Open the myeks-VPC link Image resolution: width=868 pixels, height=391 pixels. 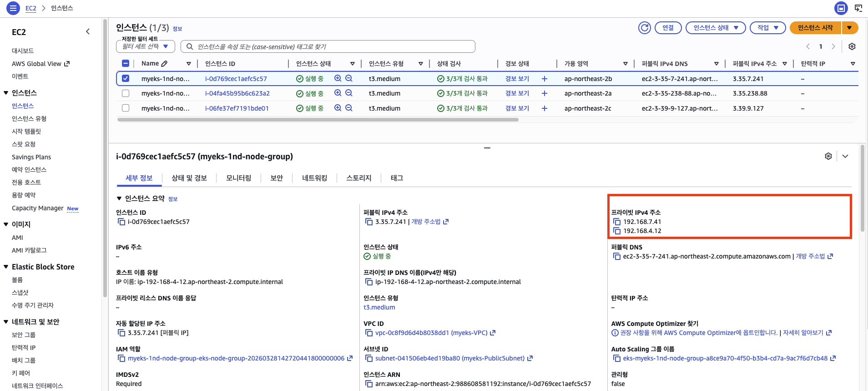point(435,333)
